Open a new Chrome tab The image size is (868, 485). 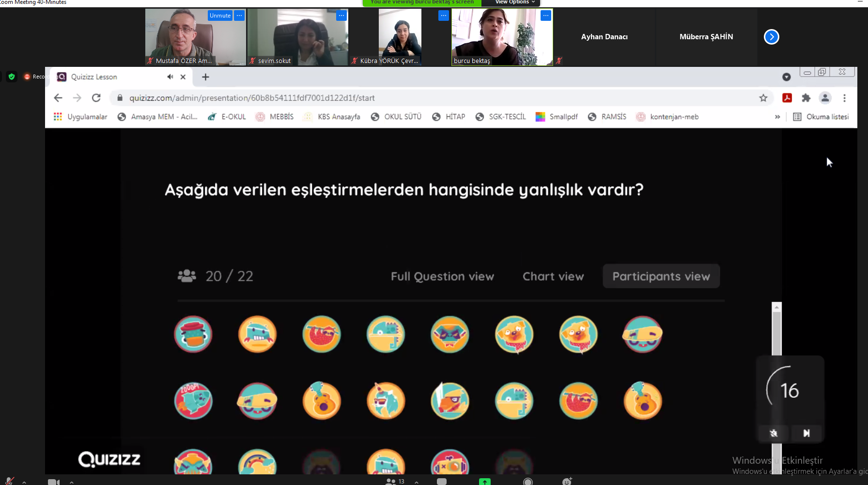[x=205, y=77]
